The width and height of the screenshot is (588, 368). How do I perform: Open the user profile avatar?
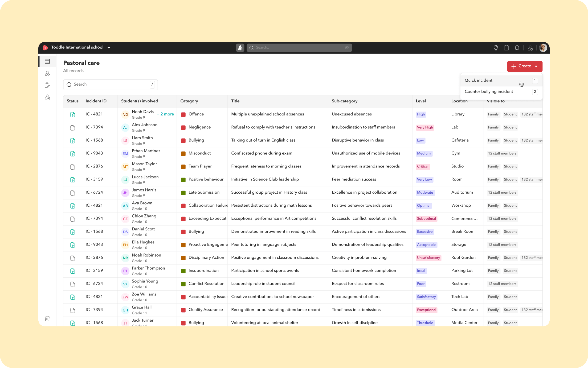(543, 48)
